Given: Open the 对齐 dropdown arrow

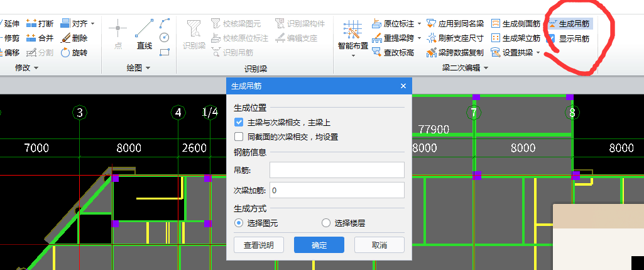Looking at the screenshot, I should [x=93, y=23].
